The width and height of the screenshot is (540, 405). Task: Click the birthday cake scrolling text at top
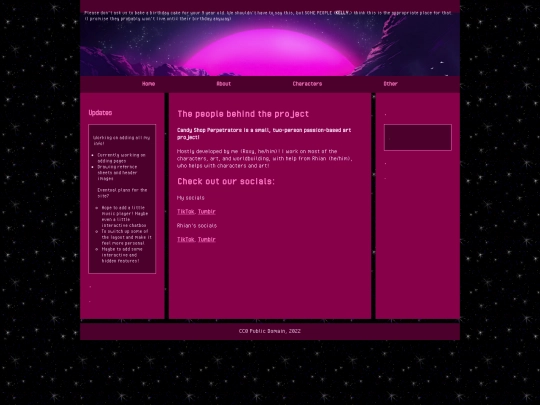point(268,15)
